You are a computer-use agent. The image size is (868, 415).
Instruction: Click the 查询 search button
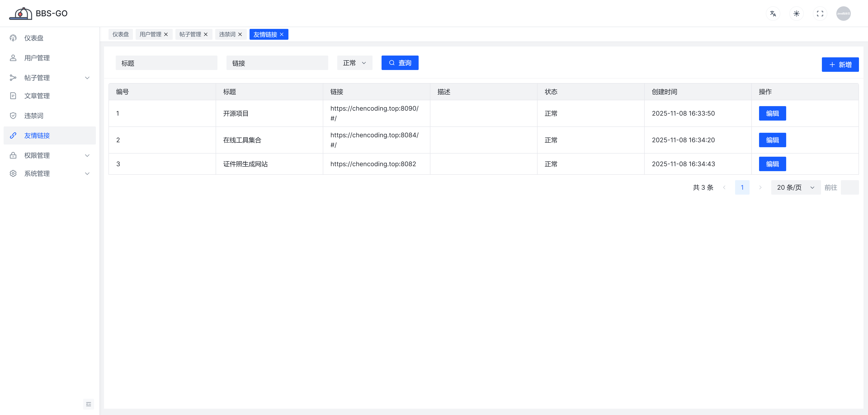click(400, 63)
